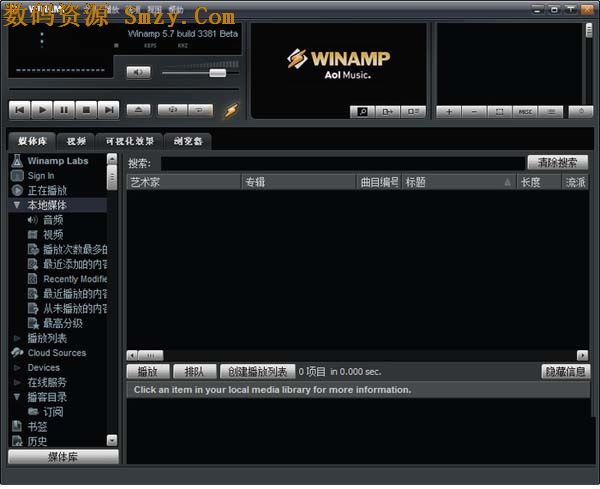600x489 pixels.
Task: Select the Recently Modified view
Action: [x=67, y=279]
